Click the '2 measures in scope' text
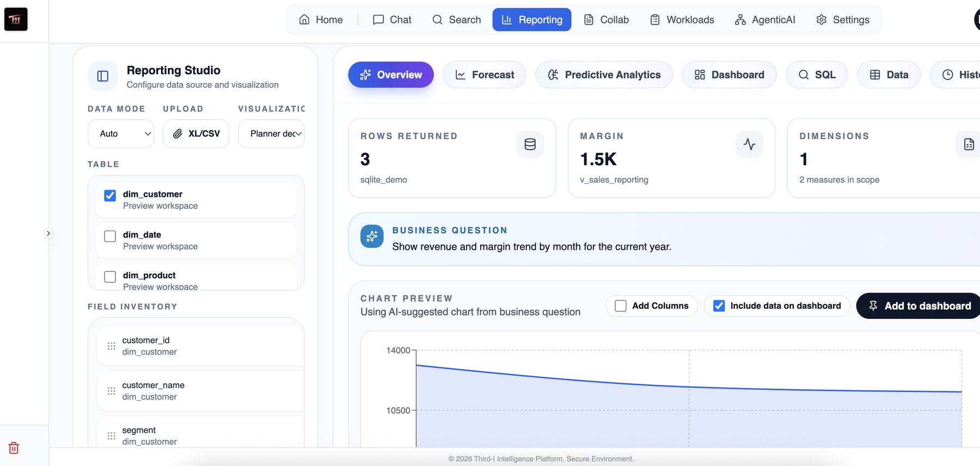Viewport: 980px width, 466px height. click(x=840, y=180)
